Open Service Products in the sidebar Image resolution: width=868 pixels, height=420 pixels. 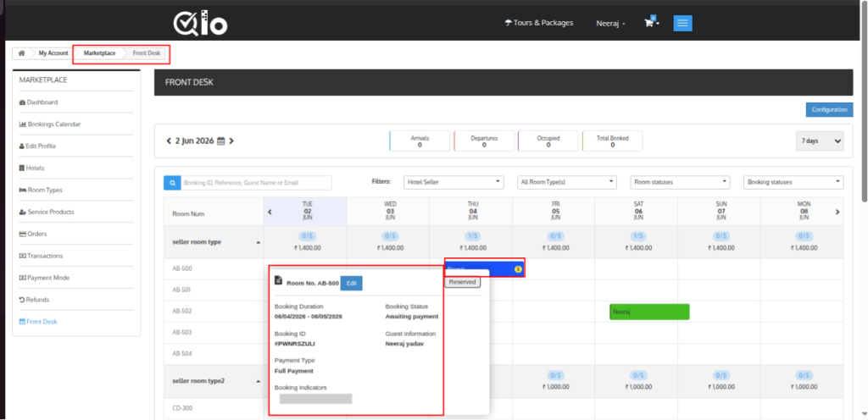click(x=46, y=212)
